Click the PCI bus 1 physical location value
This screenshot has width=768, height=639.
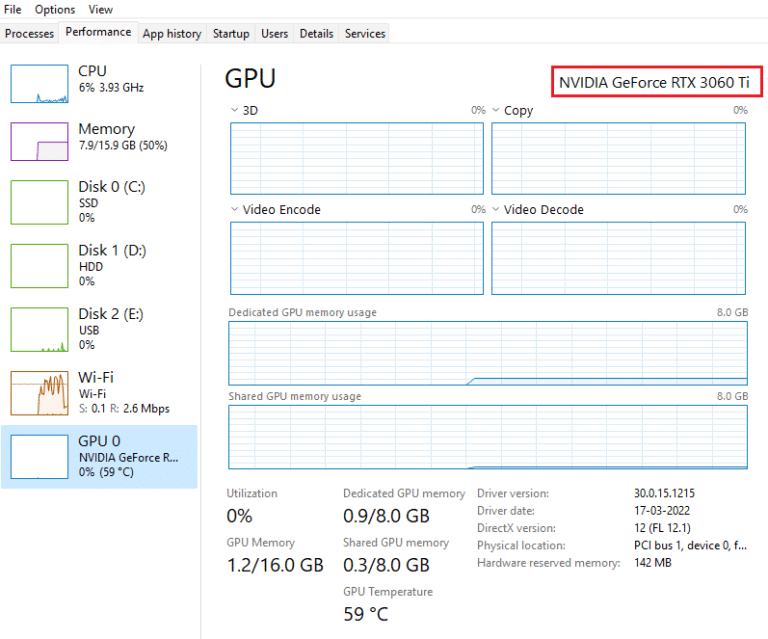coord(691,545)
